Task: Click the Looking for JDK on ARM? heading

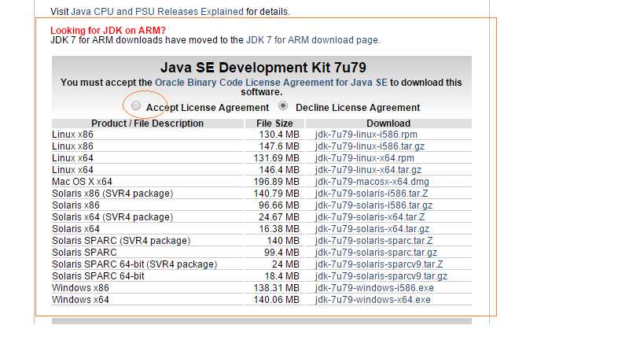Action: (x=108, y=31)
